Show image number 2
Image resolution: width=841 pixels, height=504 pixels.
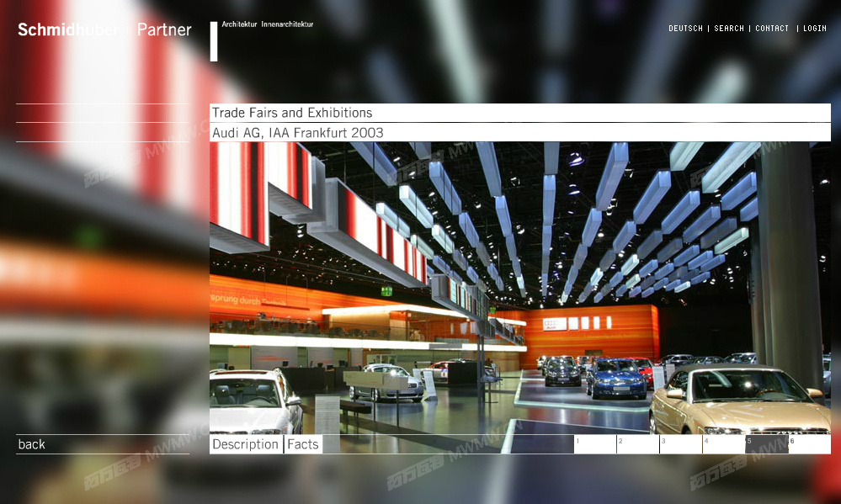click(x=638, y=444)
